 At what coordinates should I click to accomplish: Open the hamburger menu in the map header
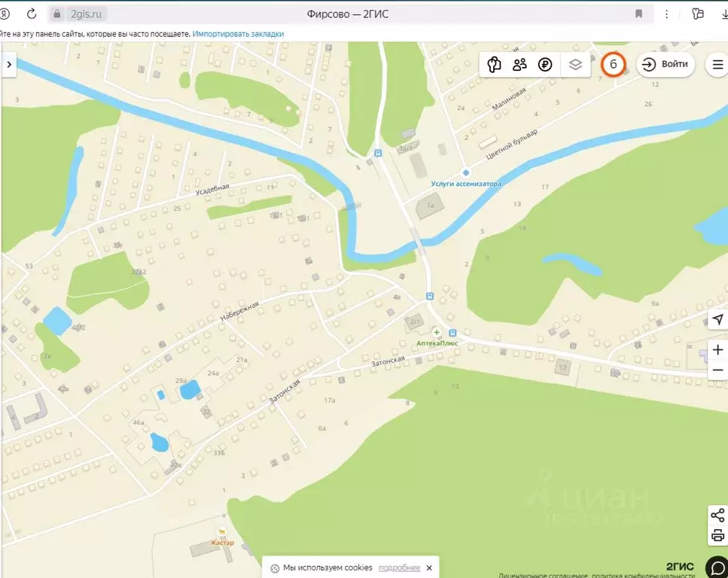click(x=717, y=65)
